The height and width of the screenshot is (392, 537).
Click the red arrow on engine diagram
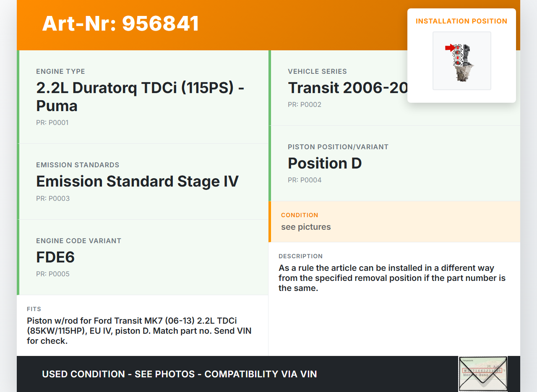coord(450,48)
